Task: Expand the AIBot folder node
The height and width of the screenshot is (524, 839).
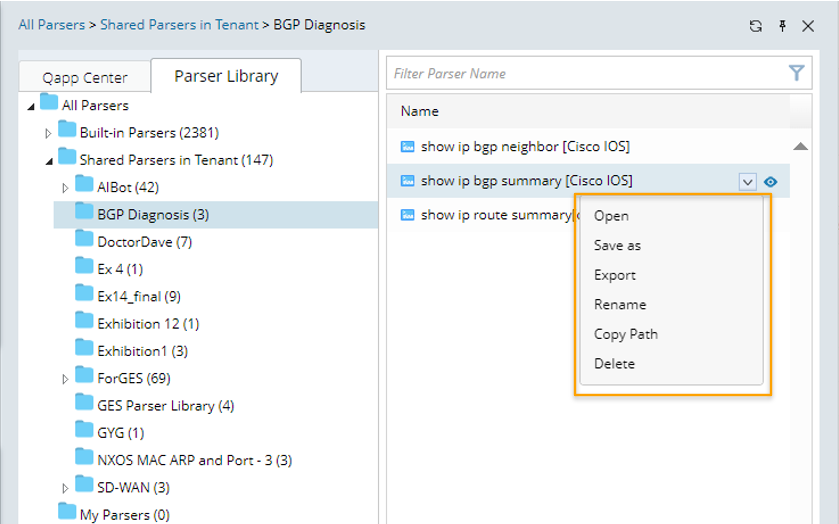Action: [x=66, y=187]
